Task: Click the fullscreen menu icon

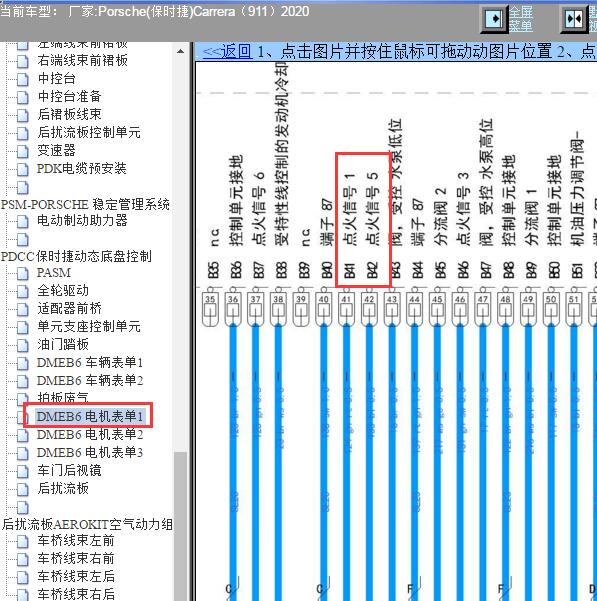Action: 494,18
